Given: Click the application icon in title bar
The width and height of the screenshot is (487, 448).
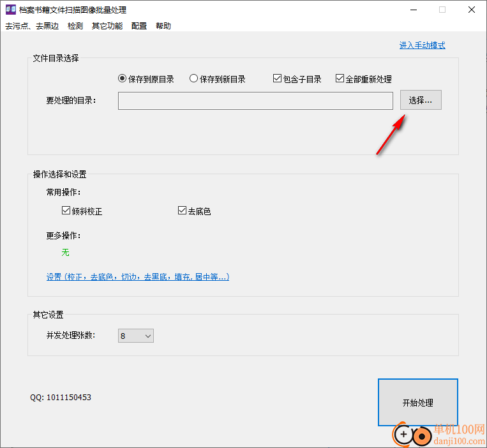Looking at the screenshot, I should tap(11, 10).
